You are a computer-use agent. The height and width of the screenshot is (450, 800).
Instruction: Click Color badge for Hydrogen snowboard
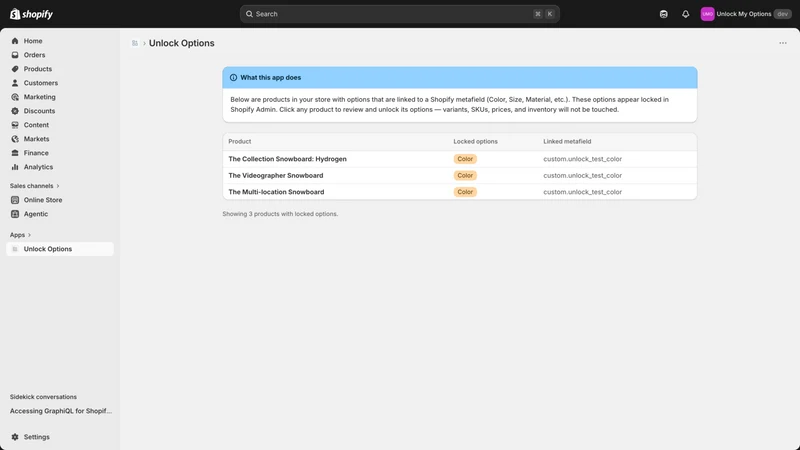pos(465,159)
